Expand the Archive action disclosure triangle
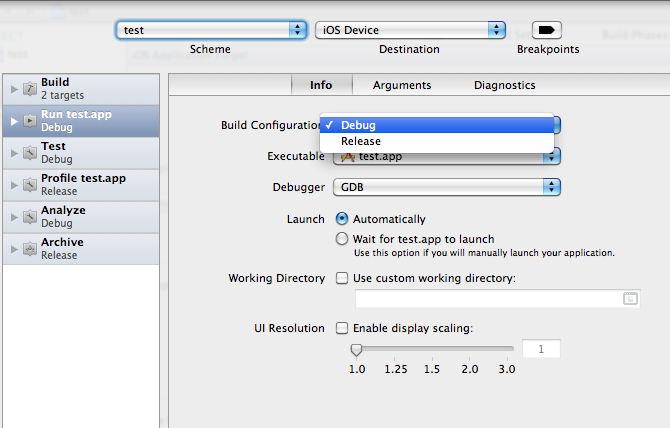This screenshot has height=428, width=670. [x=14, y=249]
